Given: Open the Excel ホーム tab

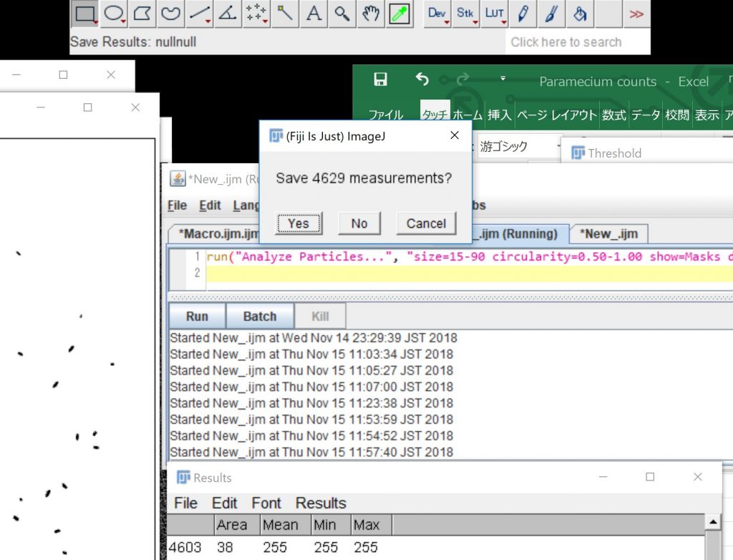Looking at the screenshot, I should click(x=467, y=115).
